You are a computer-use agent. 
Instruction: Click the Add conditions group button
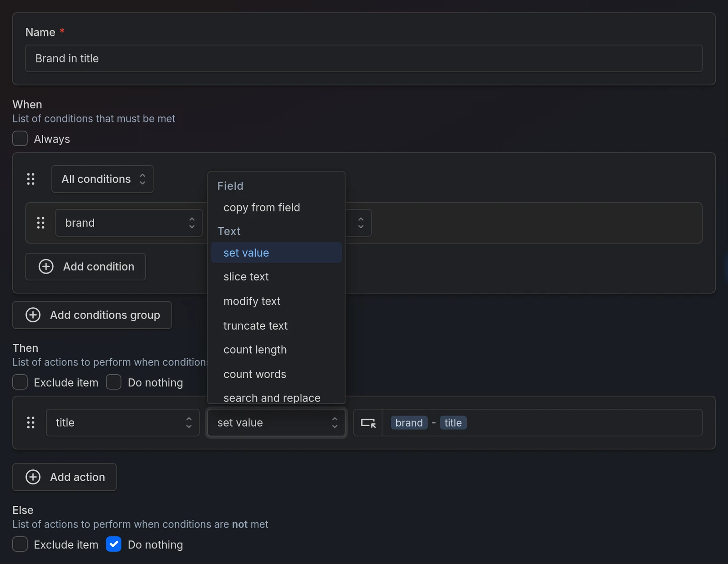92,315
